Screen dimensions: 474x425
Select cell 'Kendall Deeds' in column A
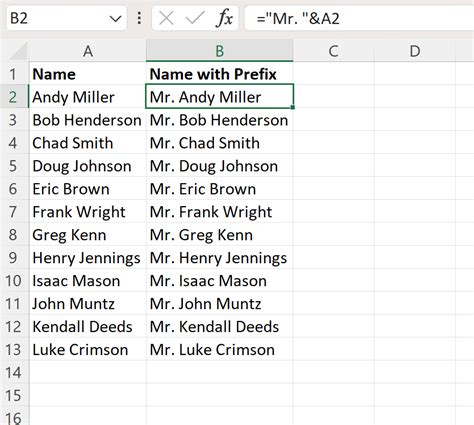(x=88, y=327)
